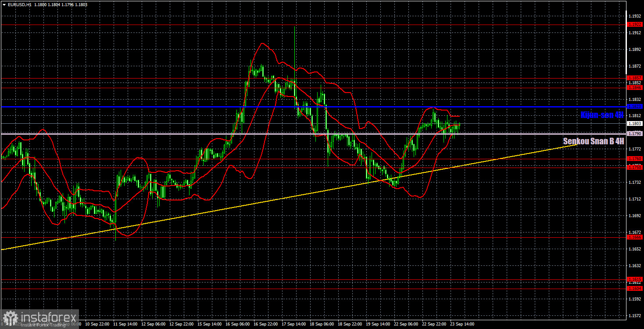Click the 1.1790 Senkou level price tag
Viewport: 644px width, 329px height.
(635, 133)
